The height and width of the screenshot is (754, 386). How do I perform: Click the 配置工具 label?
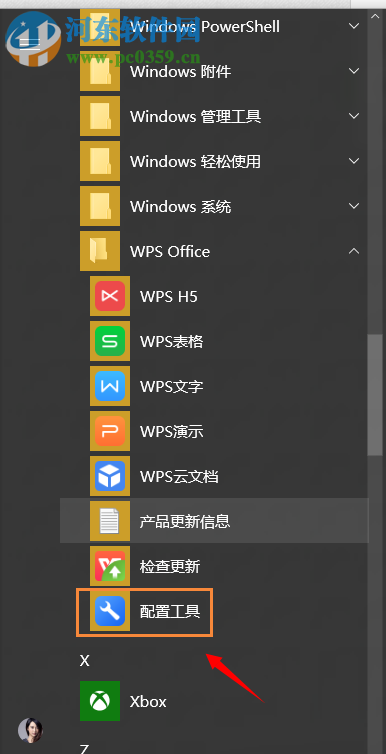tap(170, 611)
